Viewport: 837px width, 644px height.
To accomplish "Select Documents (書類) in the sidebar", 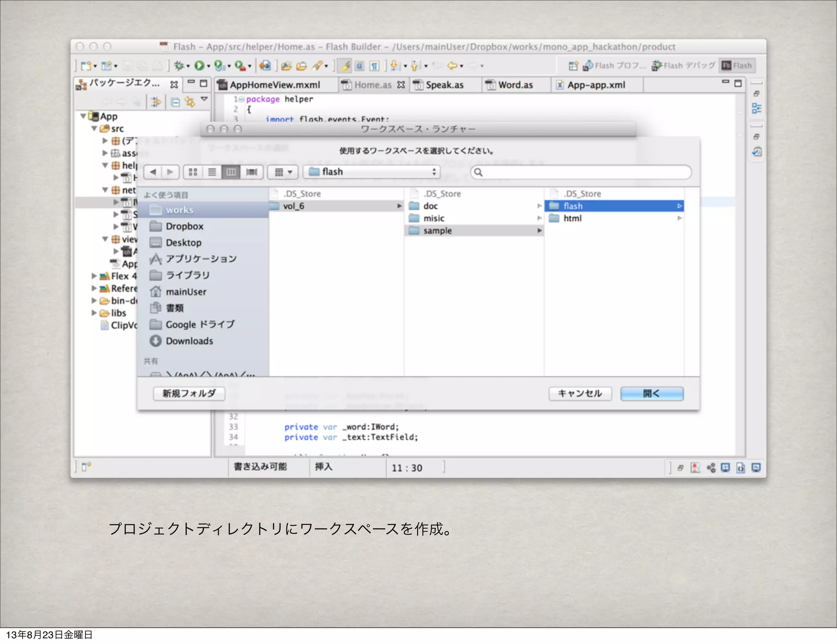I will 204,308.
